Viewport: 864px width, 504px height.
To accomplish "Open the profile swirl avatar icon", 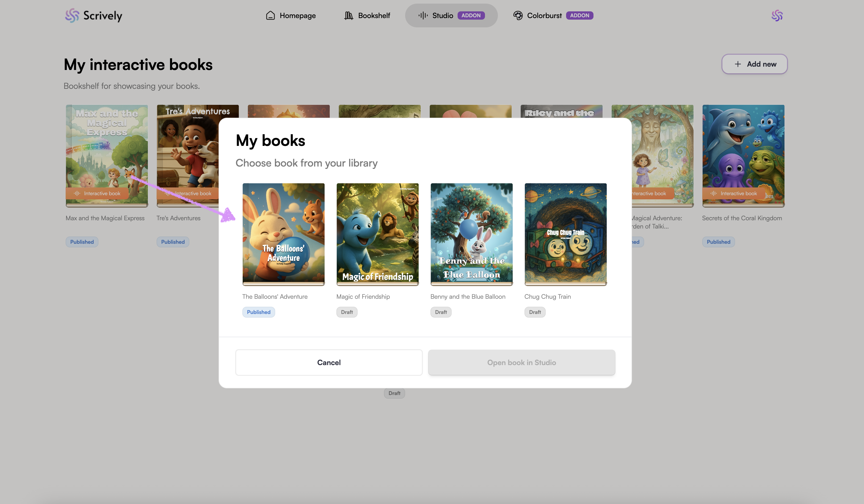I will click(x=777, y=15).
